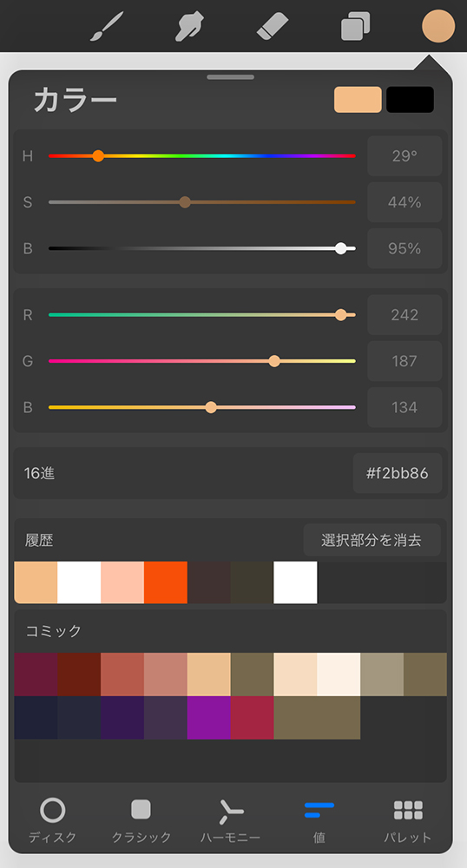467x868 pixels.
Task: Open the パレット tab
Action: click(x=408, y=821)
